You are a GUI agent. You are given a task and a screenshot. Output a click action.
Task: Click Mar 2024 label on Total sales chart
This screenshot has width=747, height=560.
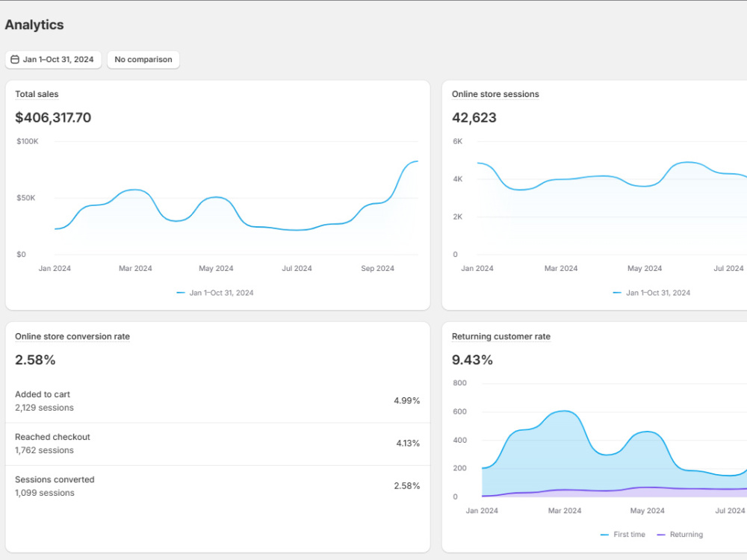click(x=135, y=269)
